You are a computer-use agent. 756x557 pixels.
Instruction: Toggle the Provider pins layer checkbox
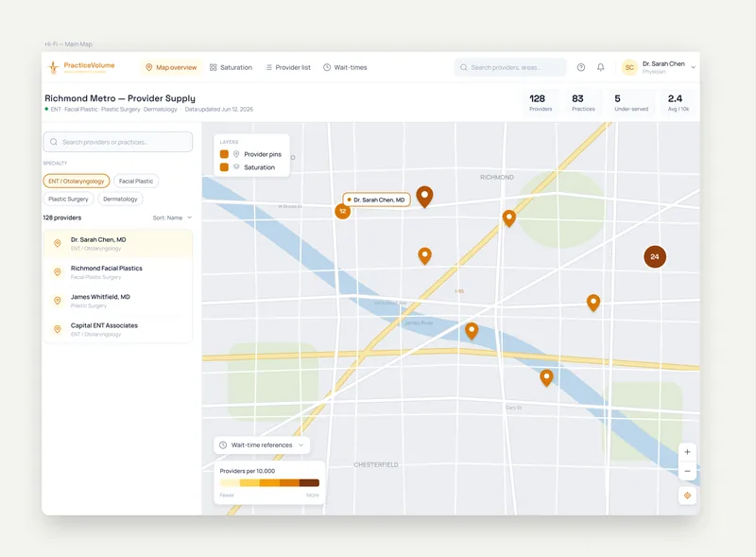[224, 154]
